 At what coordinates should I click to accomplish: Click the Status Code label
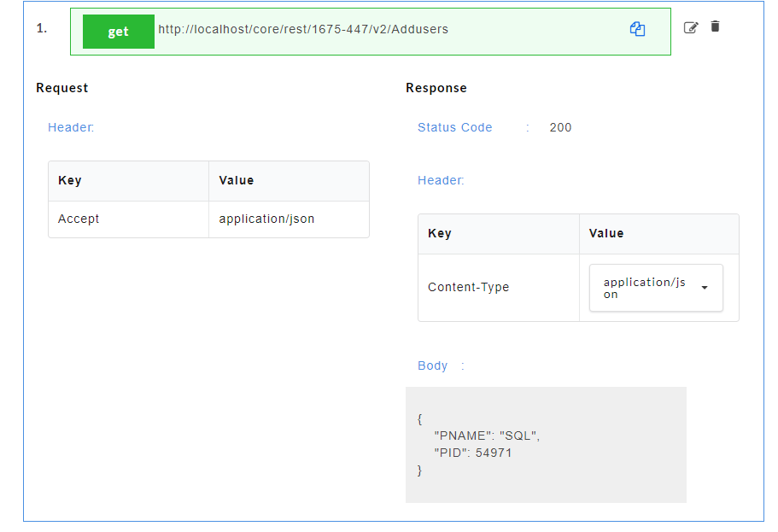pos(454,127)
